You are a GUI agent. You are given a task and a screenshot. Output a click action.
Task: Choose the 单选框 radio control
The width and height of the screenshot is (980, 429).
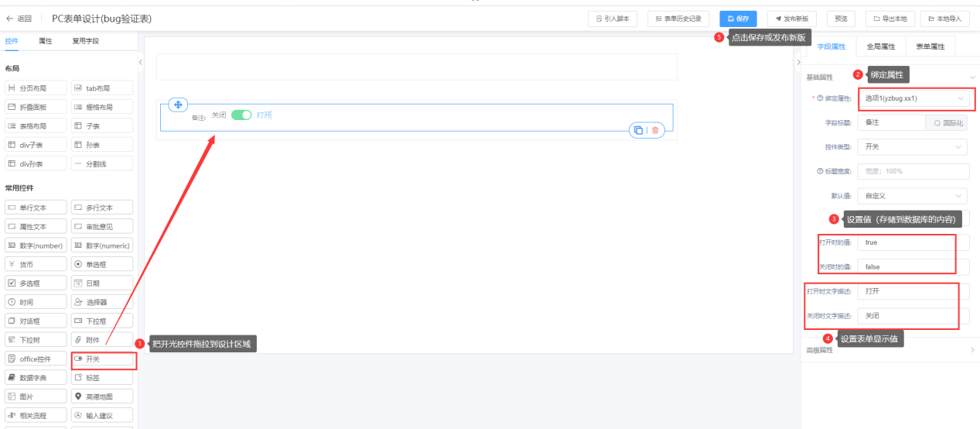pyautogui.click(x=102, y=264)
